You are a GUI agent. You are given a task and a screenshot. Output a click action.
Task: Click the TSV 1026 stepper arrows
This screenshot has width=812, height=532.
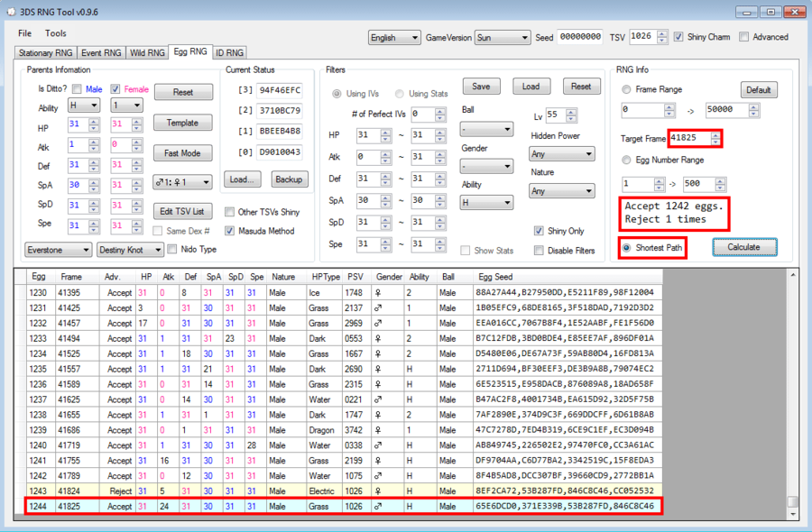tap(662, 37)
